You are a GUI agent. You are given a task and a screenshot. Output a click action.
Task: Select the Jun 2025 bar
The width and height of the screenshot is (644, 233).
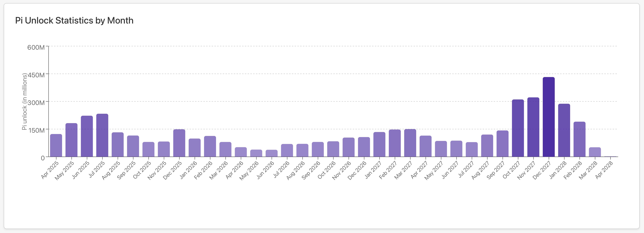[87, 136]
